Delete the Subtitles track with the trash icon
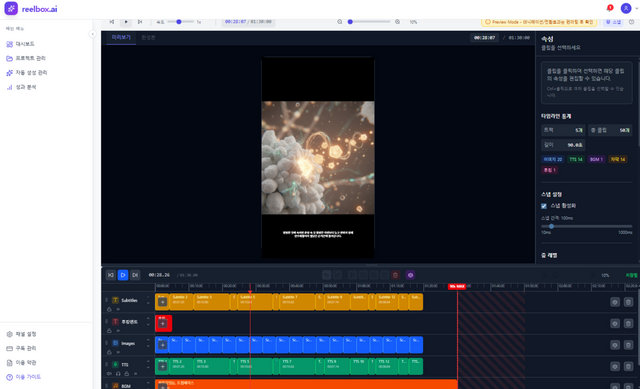Image resolution: width=640 pixels, height=389 pixels. coord(628,302)
